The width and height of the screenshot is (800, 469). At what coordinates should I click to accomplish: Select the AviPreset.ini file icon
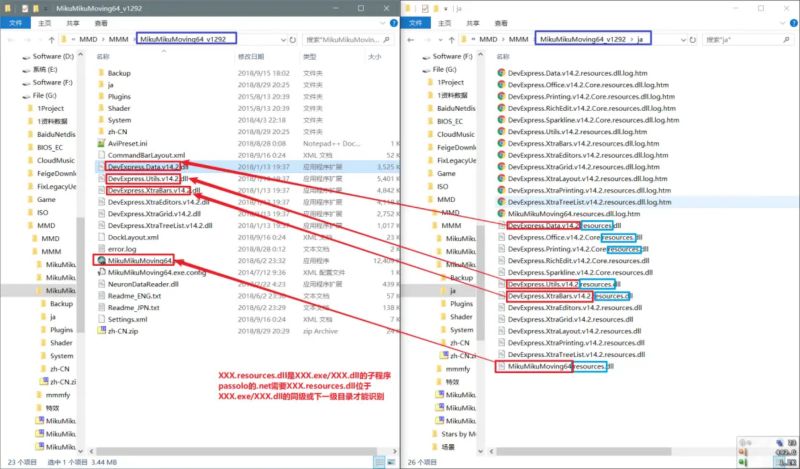point(102,143)
